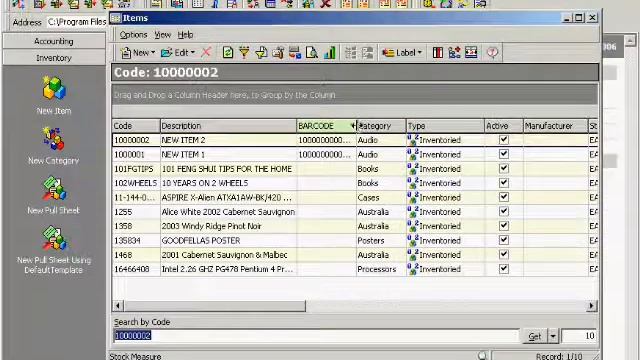Launch the New Pull Sheet icon
Image resolution: width=640 pixels, height=360 pixels.
54,188
